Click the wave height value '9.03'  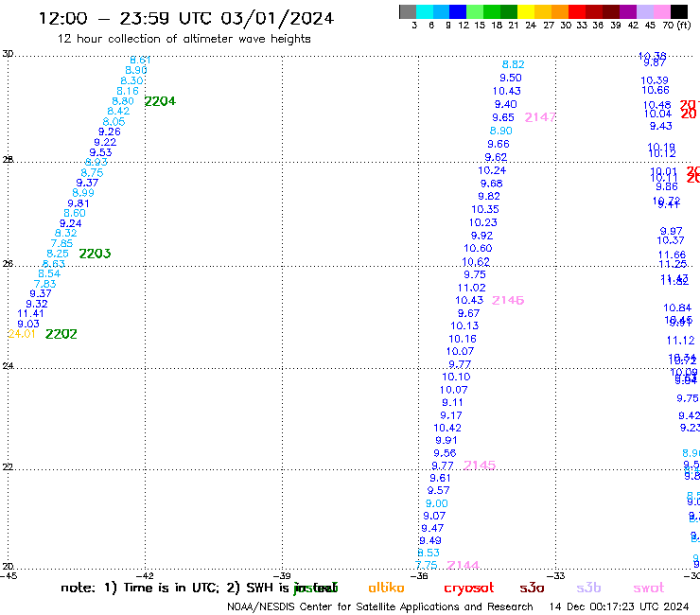tap(28, 324)
